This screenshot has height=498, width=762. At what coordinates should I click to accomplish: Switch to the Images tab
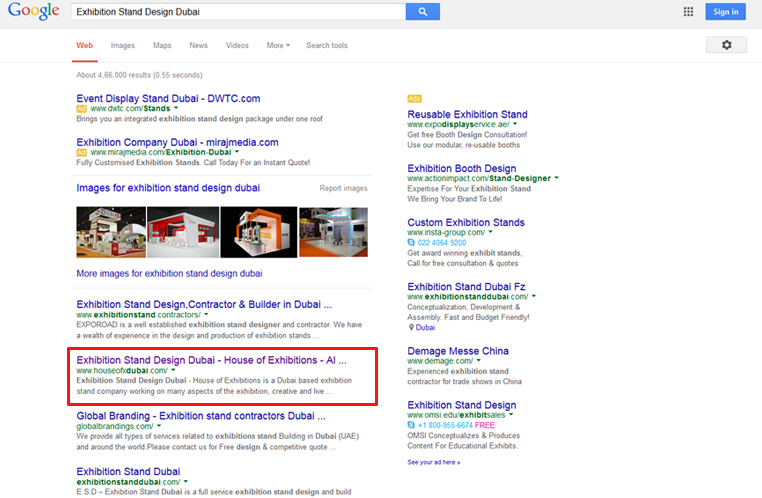point(122,45)
